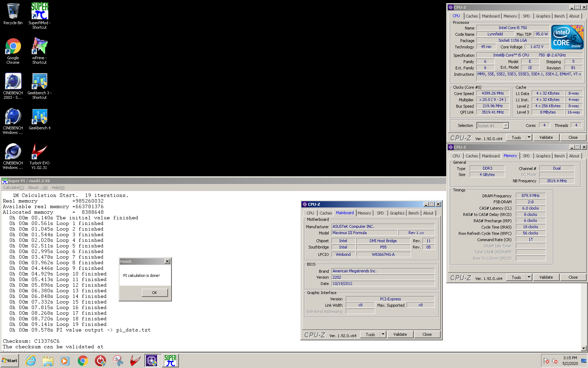Click the media player taskbar icon

65,361
